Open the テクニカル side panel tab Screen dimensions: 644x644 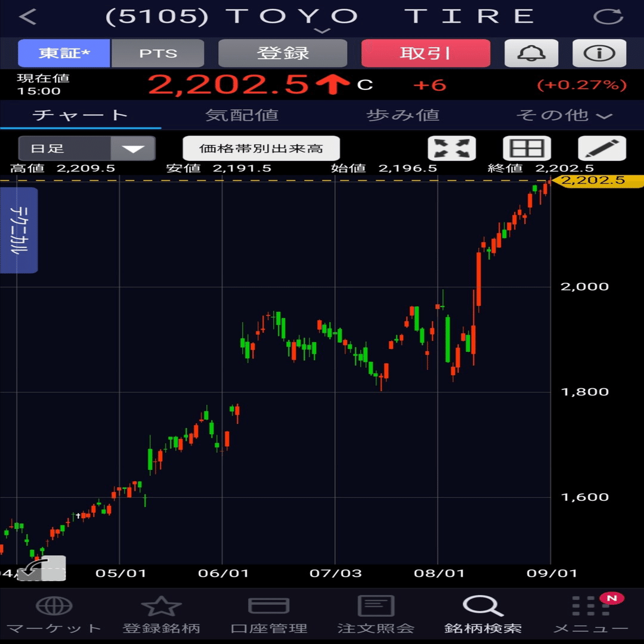(19, 230)
